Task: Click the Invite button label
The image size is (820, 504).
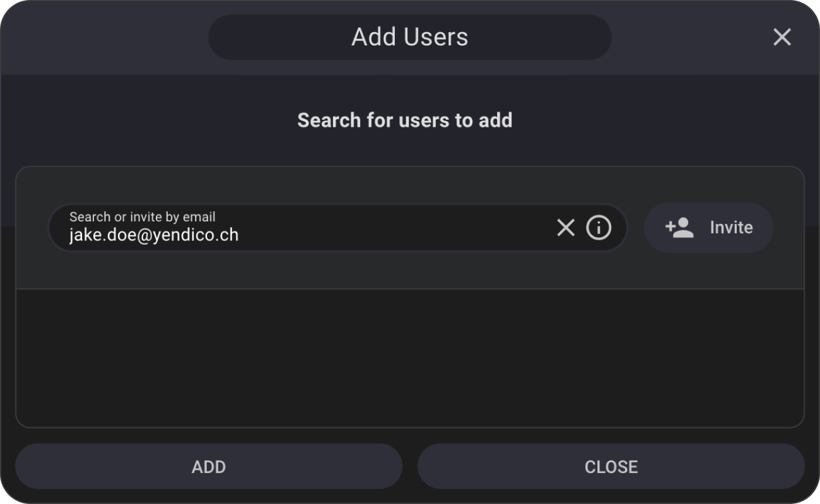Action: click(x=731, y=228)
